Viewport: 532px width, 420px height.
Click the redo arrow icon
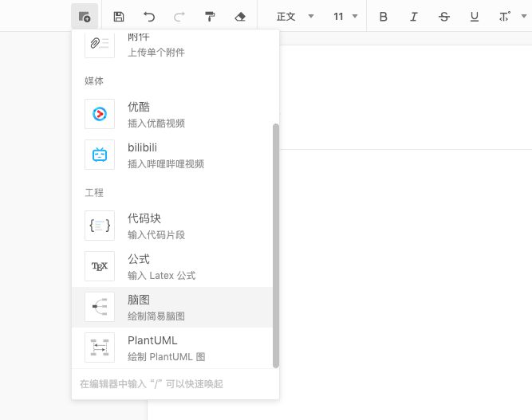(x=179, y=16)
